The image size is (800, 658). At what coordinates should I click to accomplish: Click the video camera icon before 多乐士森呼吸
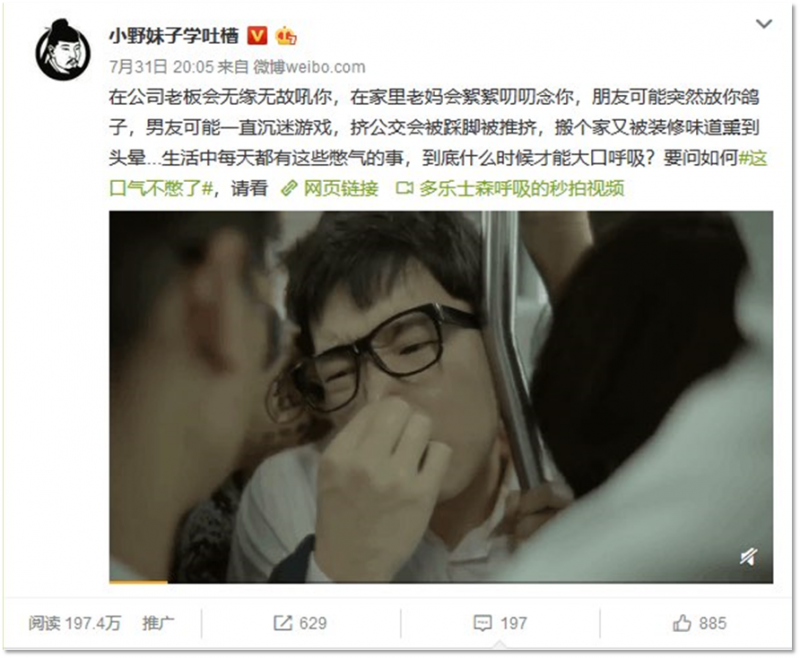pyautogui.click(x=404, y=189)
